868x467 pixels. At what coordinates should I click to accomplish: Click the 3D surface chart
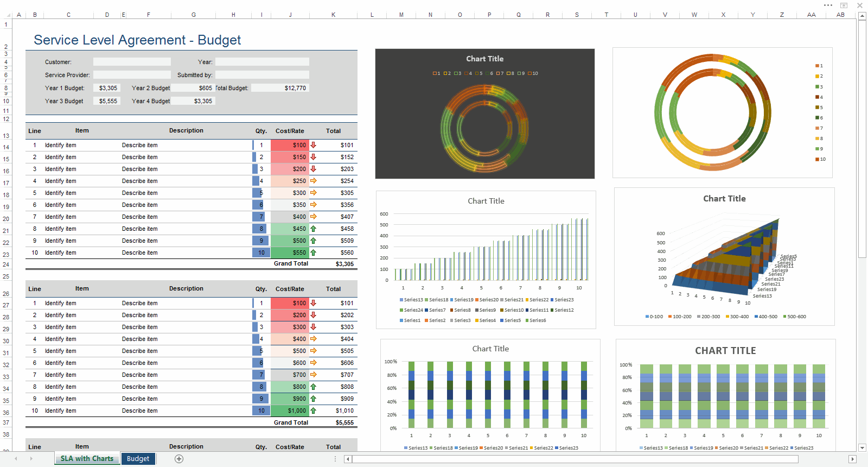(724, 256)
